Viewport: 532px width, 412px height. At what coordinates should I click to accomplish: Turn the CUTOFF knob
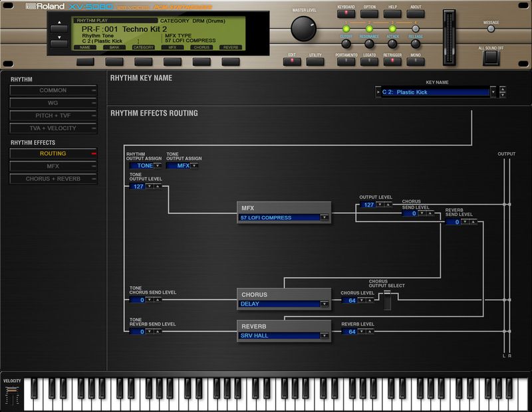[x=346, y=45]
